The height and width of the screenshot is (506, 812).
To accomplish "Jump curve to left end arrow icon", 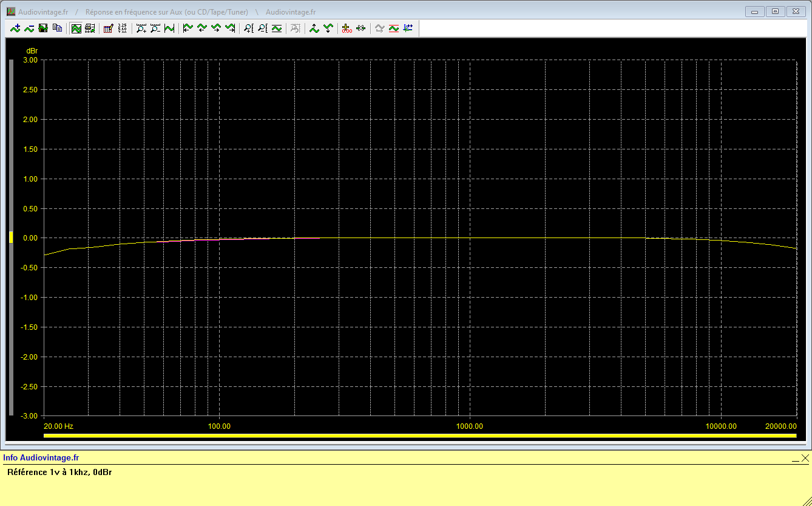I will pos(188,28).
